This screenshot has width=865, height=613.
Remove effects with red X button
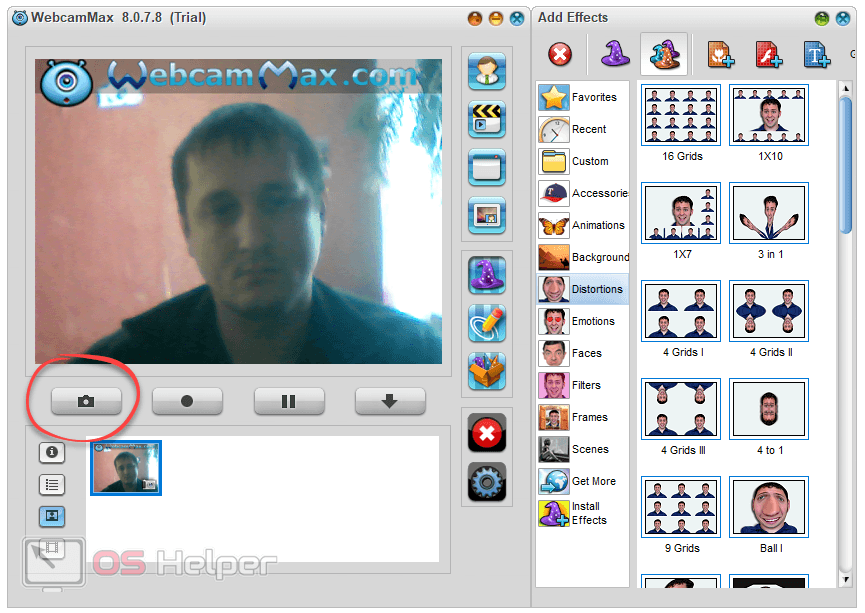point(487,435)
